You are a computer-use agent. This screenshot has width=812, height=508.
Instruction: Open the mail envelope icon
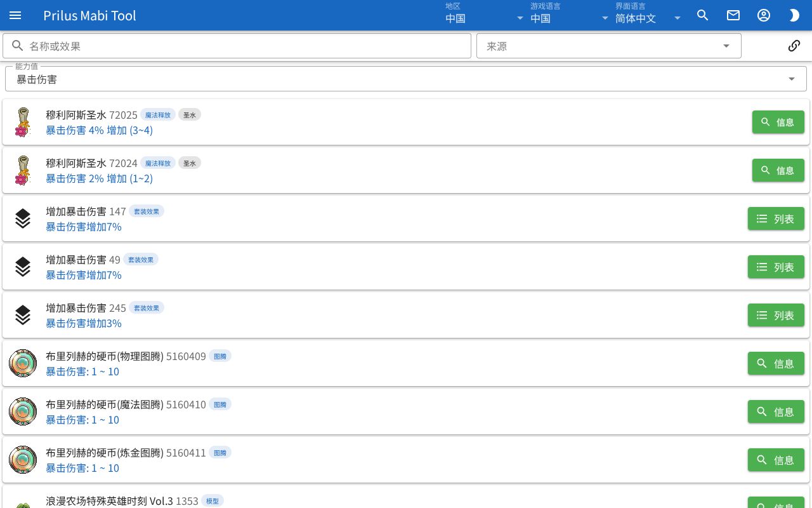pyautogui.click(x=733, y=15)
